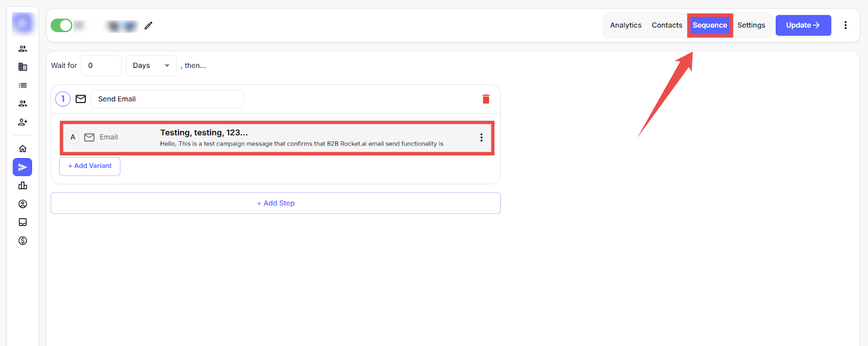Click the add person icon in sidebar

(x=23, y=122)
